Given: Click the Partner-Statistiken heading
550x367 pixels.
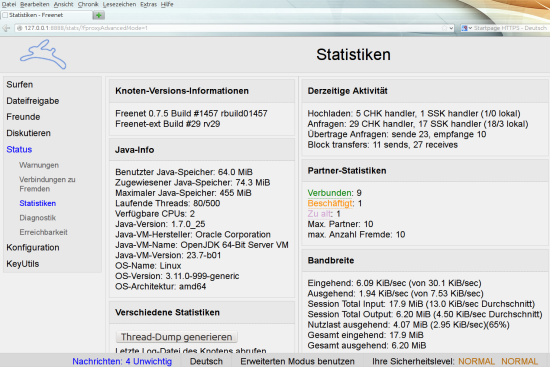Looking at the screenshot, I should (x=347, y=171).
